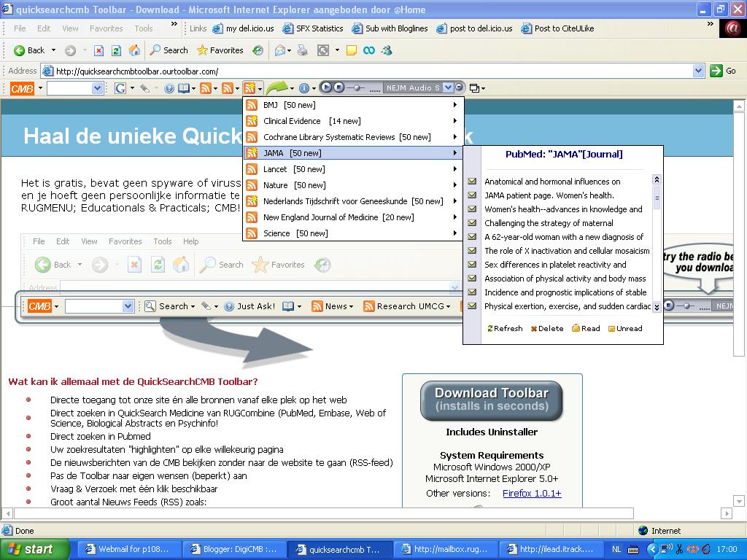Switch to the 'Blogger: DigiCMB' taskbar window

click(233, 549)
